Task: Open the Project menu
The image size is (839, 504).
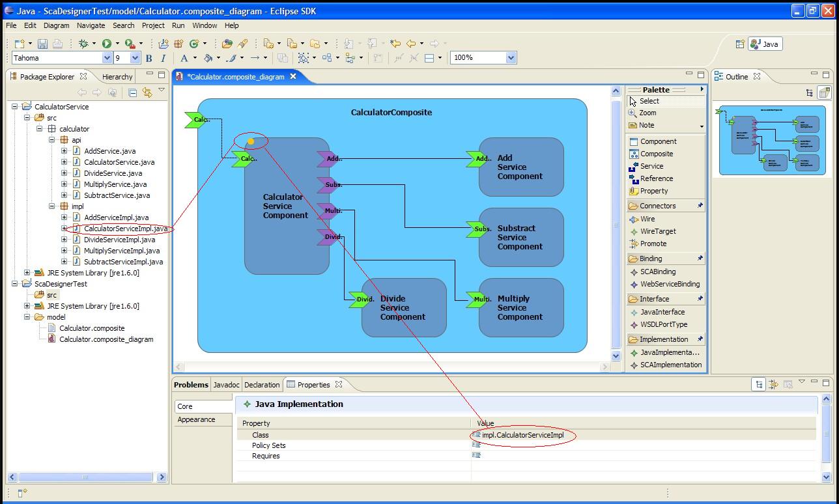Action: [x=153, y=25]
